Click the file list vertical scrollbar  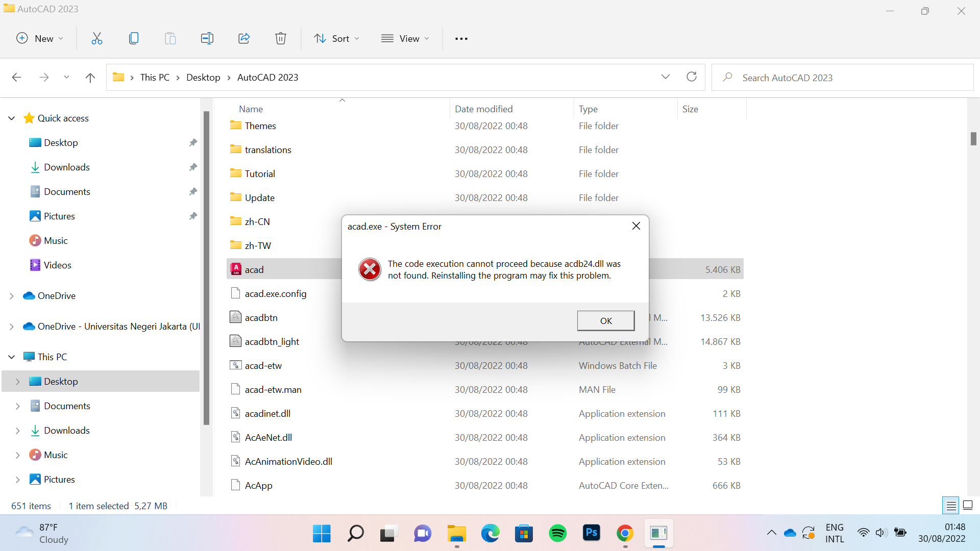click(x=973, y=138)
